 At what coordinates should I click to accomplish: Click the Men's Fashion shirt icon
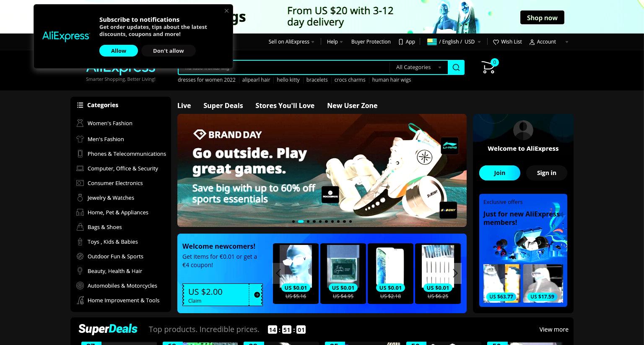point(80,139)
